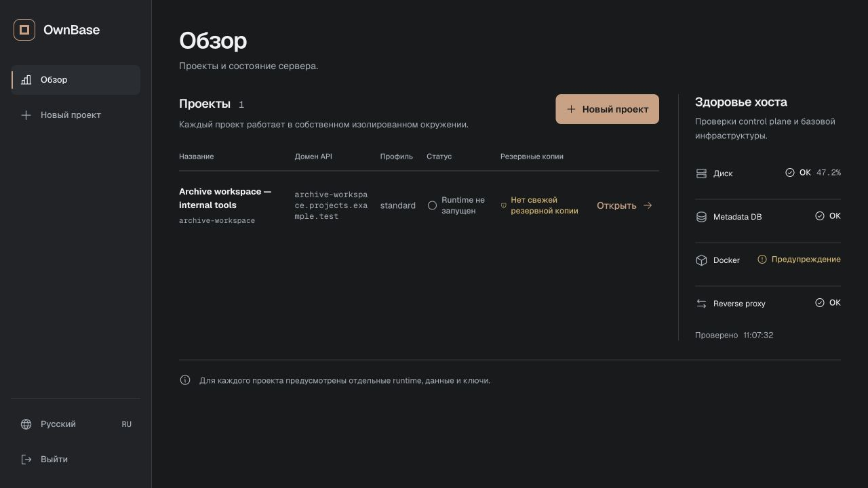Viewport: 868px width, 488px height.
Task: Click the shield icon beside Нет свежей резервной копии
Action: pos(503,205)
